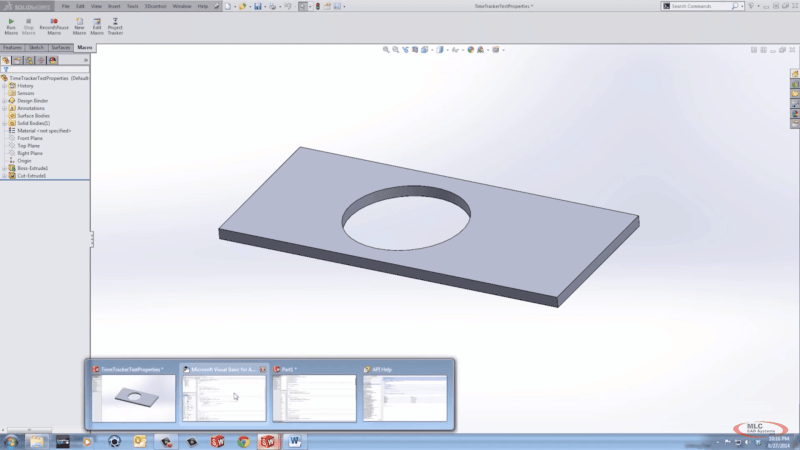800x450 pixels.
Task: Switch to the Part1 window thumbnail
Action: click(314, 398)
